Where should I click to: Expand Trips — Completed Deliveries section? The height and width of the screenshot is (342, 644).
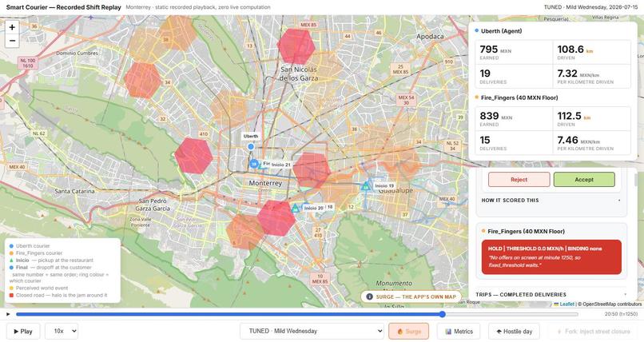tap(551, 294)
